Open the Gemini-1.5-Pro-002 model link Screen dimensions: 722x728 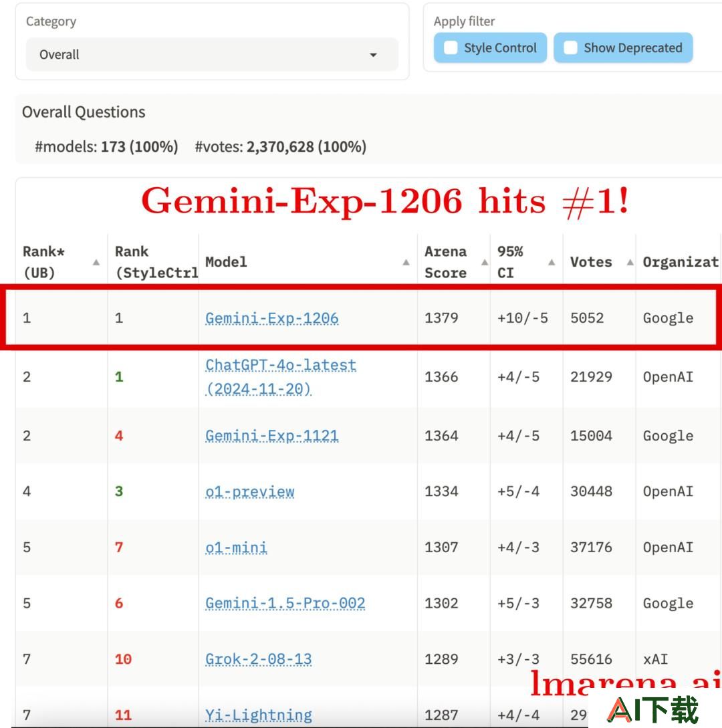(285, 603)
